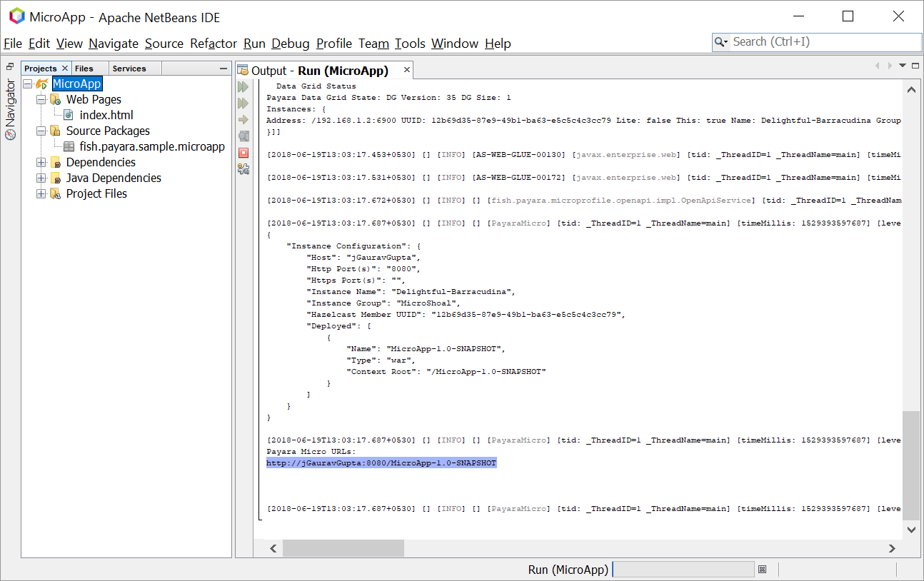Expand Java Dependencies node
Screen dimensions: 924x581
41,178
